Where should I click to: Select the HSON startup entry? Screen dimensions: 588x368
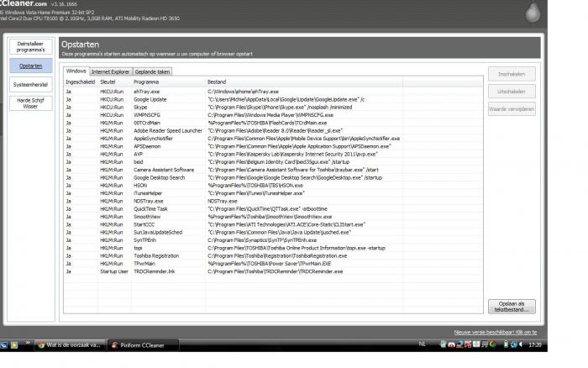click(273, 186)
